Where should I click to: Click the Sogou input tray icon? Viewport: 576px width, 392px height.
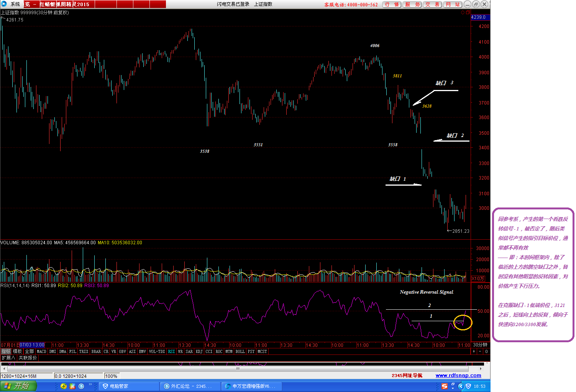[x=445, y=386]
